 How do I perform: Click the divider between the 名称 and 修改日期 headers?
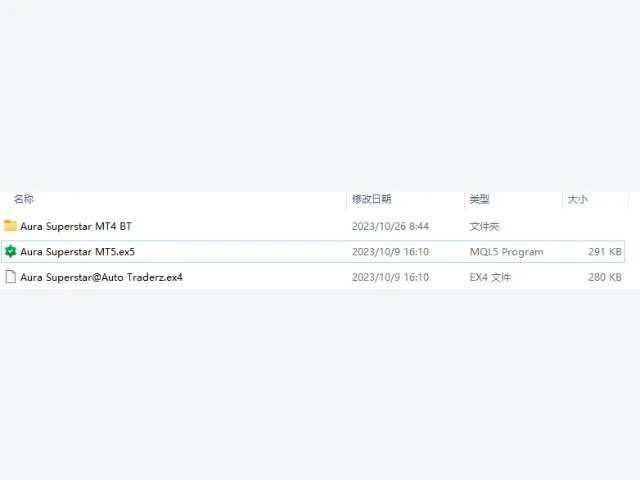tap(347, 200)
